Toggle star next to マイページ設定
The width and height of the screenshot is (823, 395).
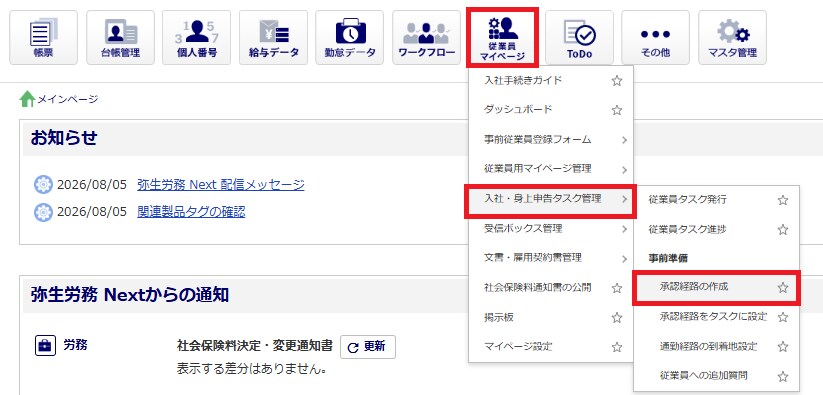coord(617,347)
